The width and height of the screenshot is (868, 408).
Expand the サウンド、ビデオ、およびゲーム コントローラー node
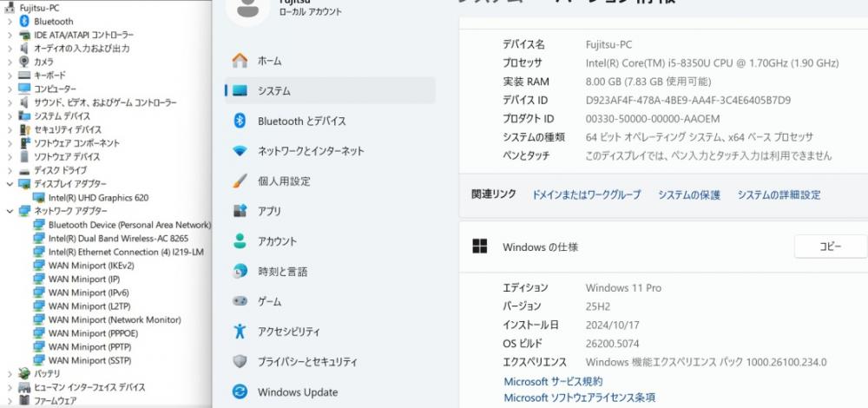(10, 103)
